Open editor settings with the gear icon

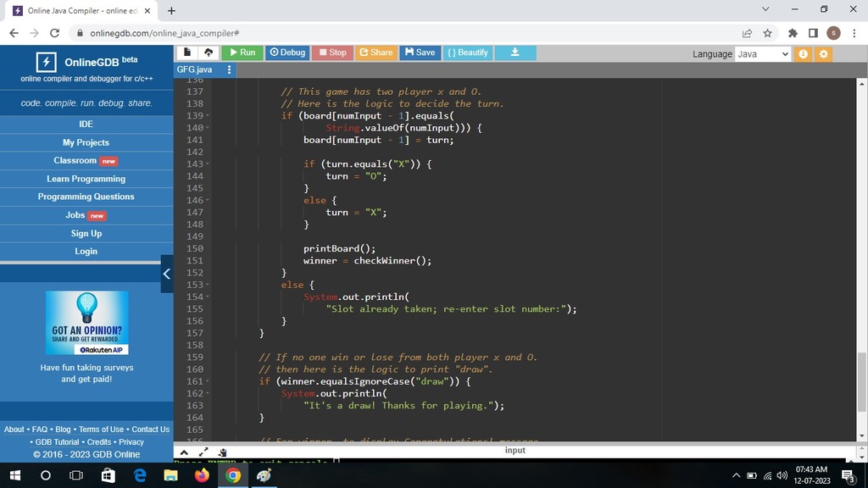click(824, 53)
